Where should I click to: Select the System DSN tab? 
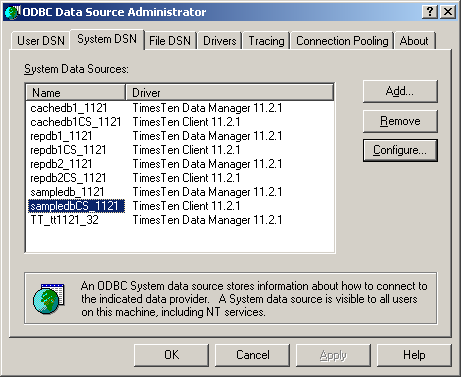click(107, 39)
